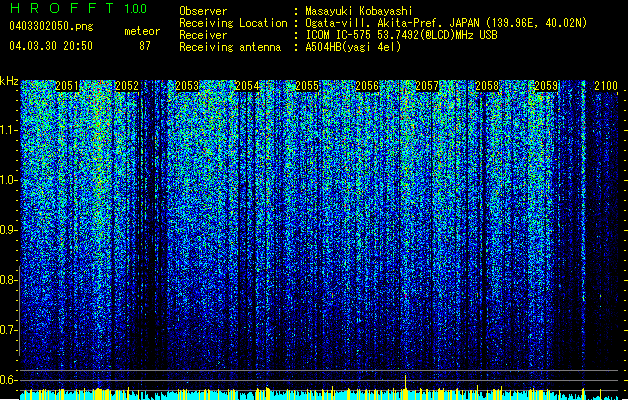The width and height of the screenshot is (629, 400).
Task: Click the 0.6 kHz axis label
Action: [x=8, y=380]
